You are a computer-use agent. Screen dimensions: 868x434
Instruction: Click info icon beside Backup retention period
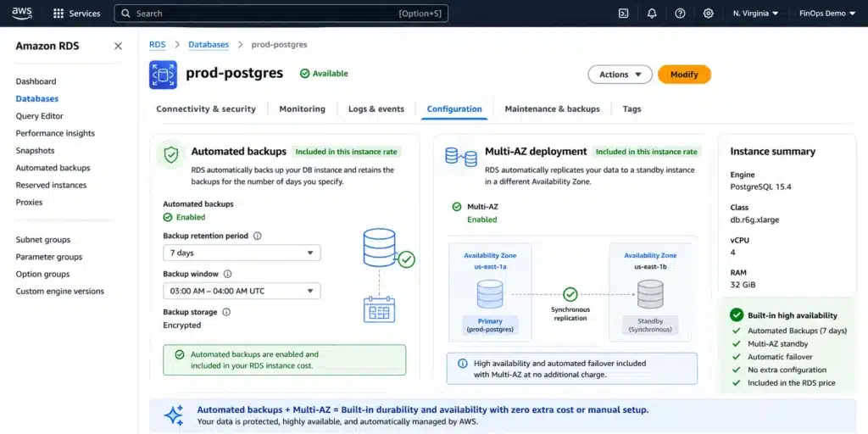point(258,236)
